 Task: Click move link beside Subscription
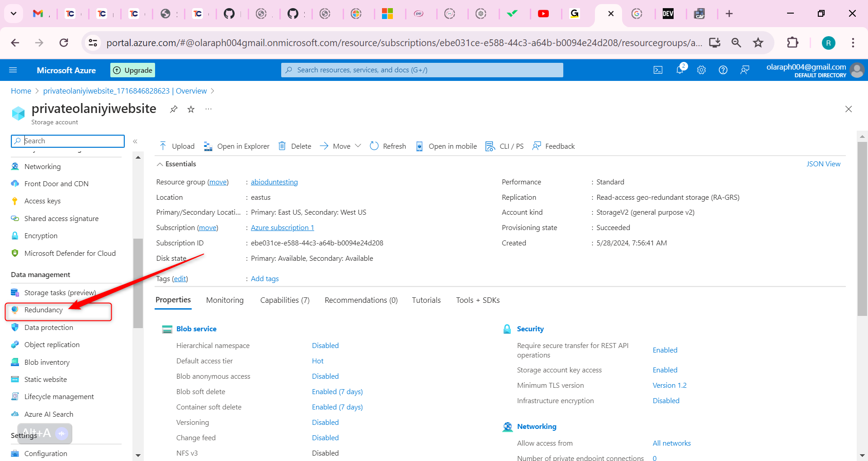click(208, 227)
